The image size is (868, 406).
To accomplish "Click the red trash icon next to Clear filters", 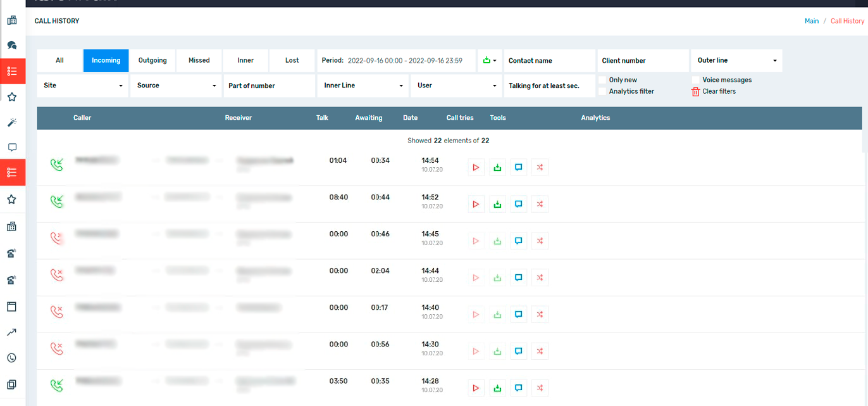I will [695, 91].
